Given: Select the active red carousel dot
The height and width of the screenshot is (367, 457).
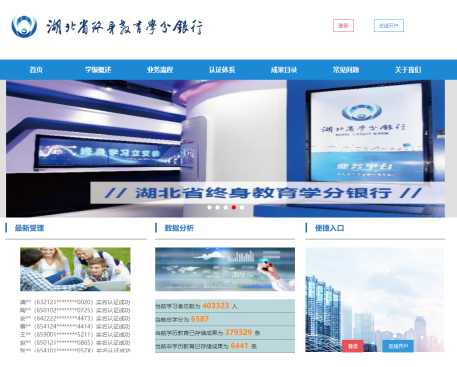Looking at the screenshot, I should 234,207.
